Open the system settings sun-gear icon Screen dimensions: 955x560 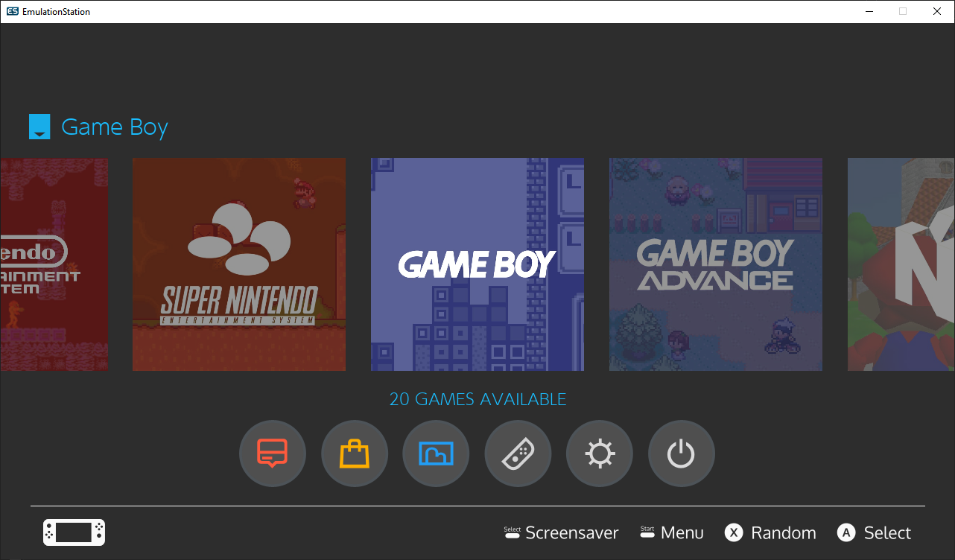point(600,454)
